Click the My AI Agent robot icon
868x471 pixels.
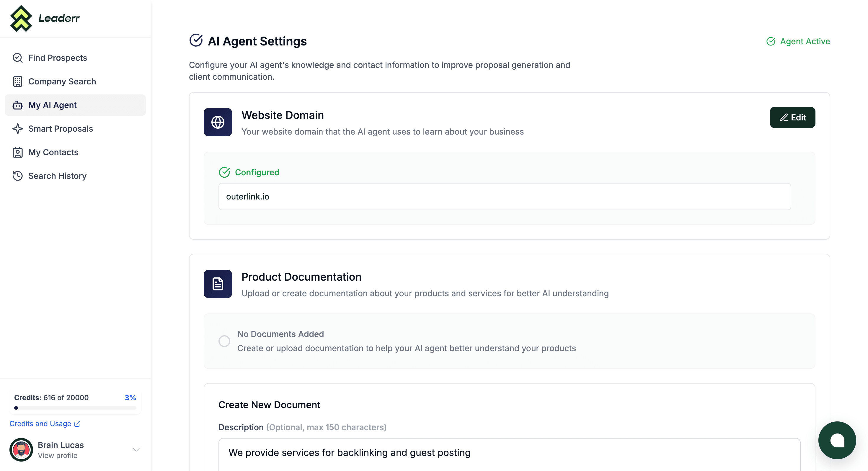[x=17, y=105]
